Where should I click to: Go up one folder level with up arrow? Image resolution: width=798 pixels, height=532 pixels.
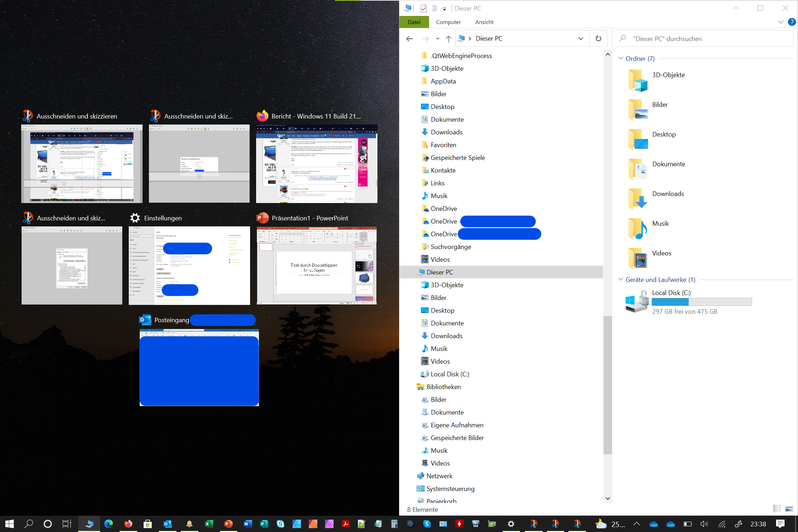pos(449,39)
